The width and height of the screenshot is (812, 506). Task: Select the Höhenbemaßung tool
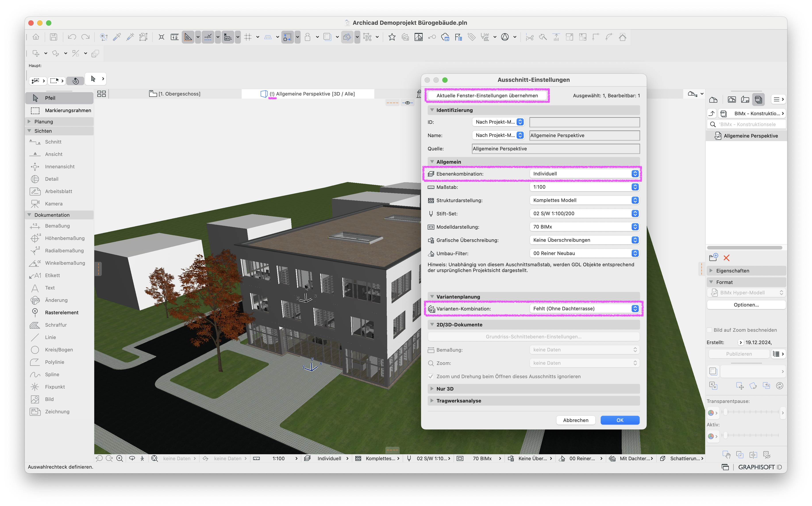60,238
